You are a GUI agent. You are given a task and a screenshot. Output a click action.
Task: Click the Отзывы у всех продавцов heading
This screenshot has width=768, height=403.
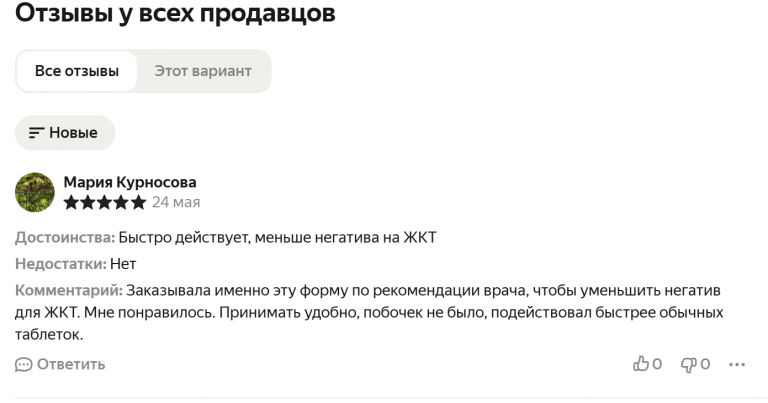(175, 13)
